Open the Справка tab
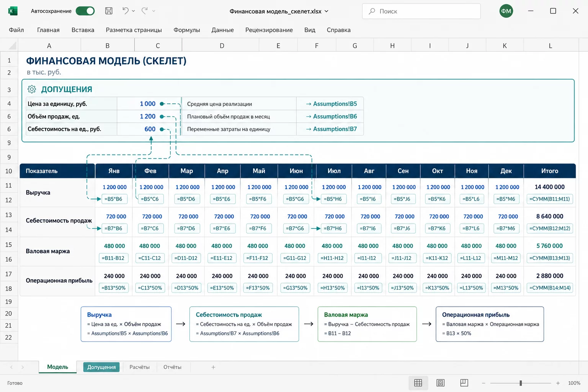This screenshot has width=588, height=392. pos(338,30)
